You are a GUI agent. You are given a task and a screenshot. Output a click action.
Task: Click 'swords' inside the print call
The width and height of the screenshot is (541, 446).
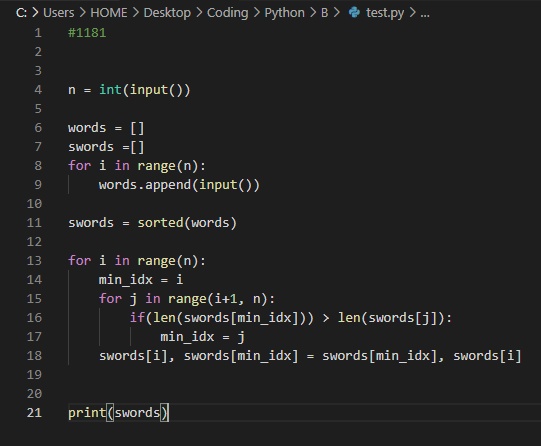point(137,413)
